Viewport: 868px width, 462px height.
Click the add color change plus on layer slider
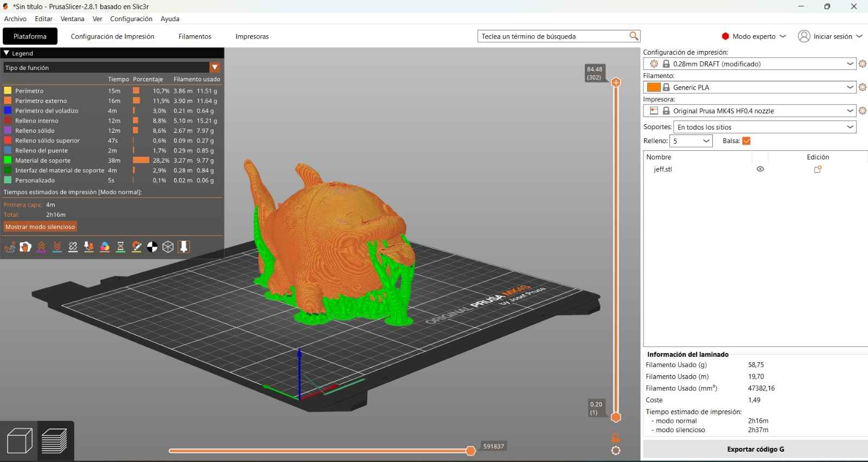pyautogui.click(x=616, y=82)
